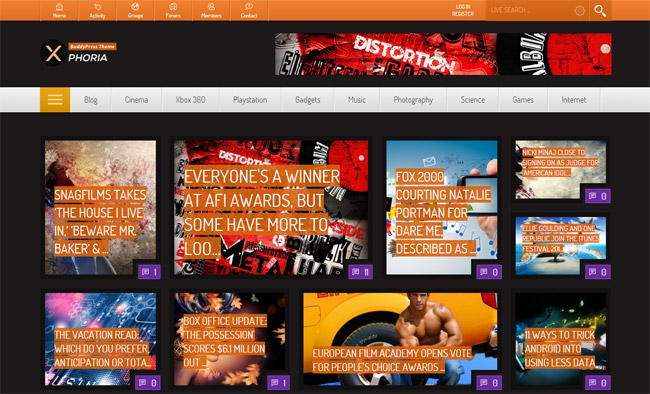The image size is (650, 394).
Task: View Members from the top bar
Action: [x=211, y=10]
